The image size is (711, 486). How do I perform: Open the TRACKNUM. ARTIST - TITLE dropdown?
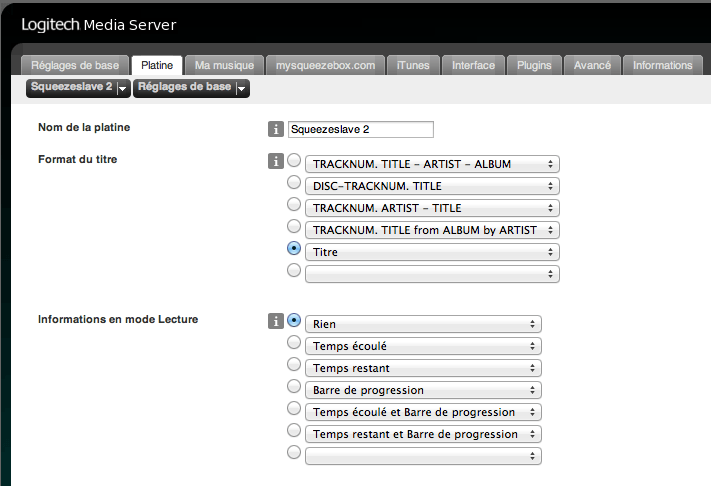(432, 208)
